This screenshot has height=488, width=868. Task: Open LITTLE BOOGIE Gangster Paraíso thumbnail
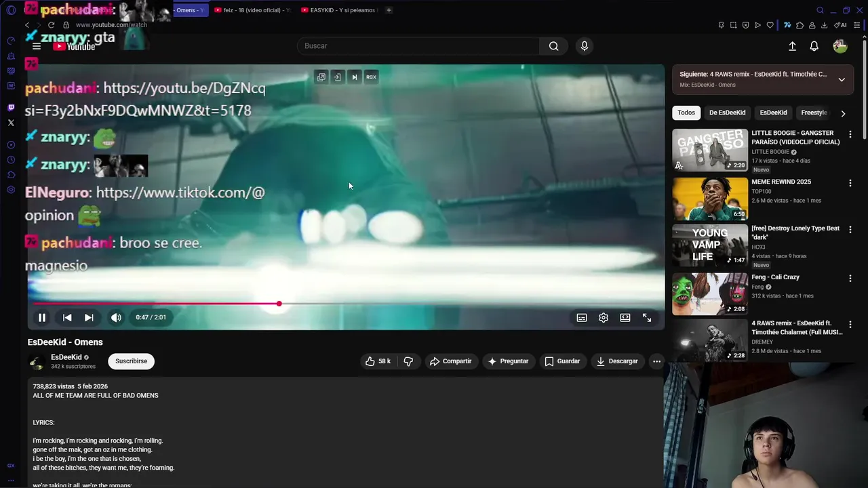click(x=710, y=150)
